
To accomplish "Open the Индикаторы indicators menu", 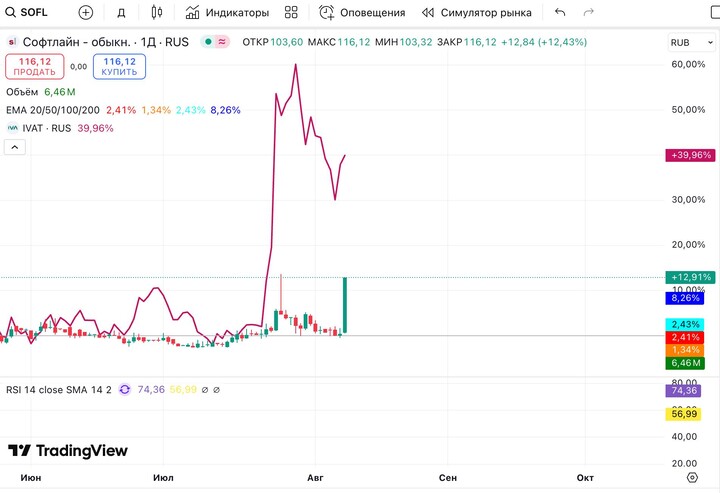I will pos(227,12).
